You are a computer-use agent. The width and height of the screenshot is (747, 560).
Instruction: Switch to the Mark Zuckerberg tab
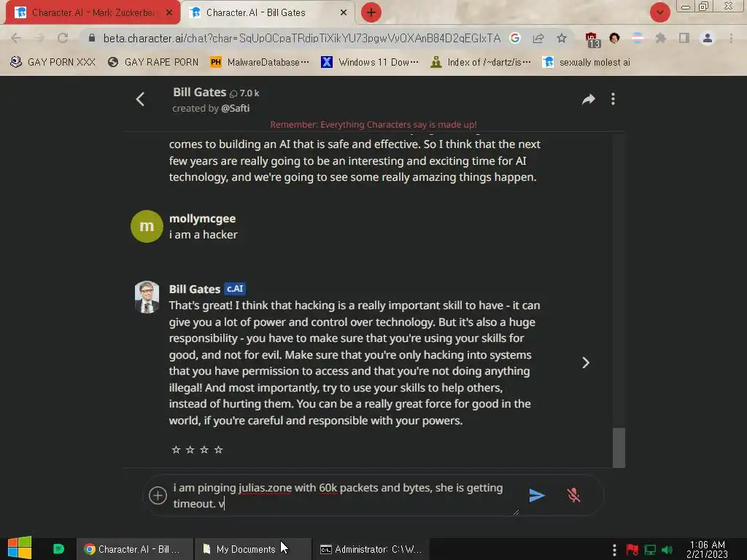pos(93,13)
